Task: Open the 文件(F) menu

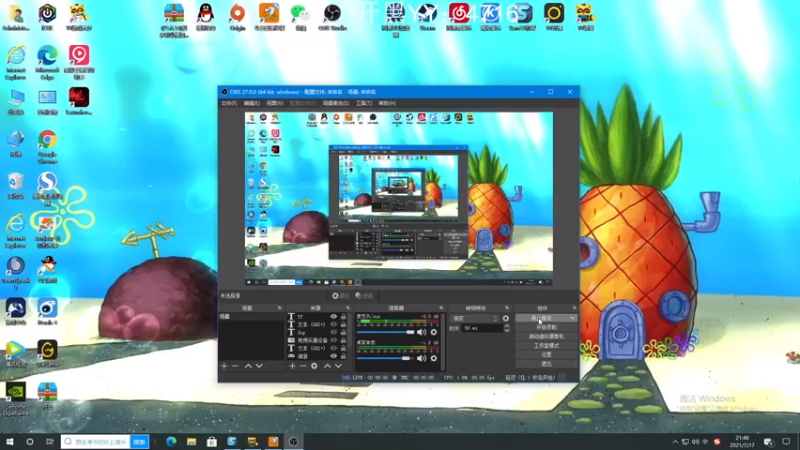Action: point(229,103)
